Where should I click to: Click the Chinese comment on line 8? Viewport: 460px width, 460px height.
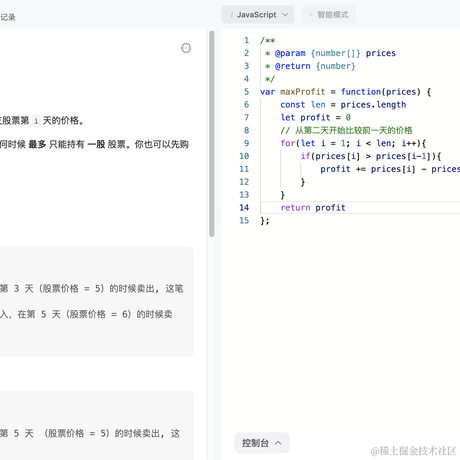pyautogui.click(x=346, y=130)
